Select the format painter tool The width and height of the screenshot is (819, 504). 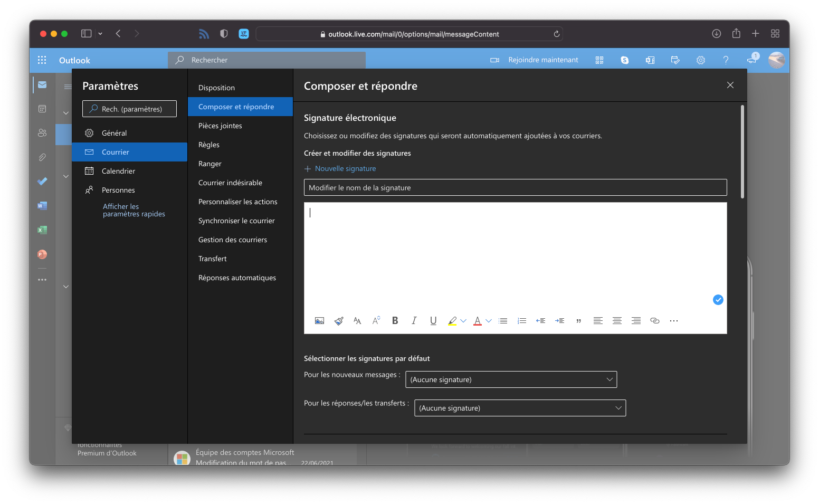click(x=339, y=321)
